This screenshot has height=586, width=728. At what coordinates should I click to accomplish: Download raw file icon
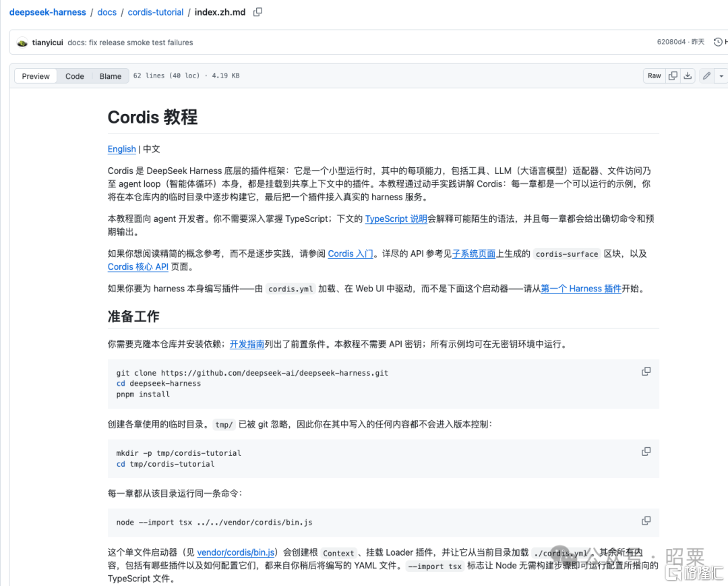688,76
